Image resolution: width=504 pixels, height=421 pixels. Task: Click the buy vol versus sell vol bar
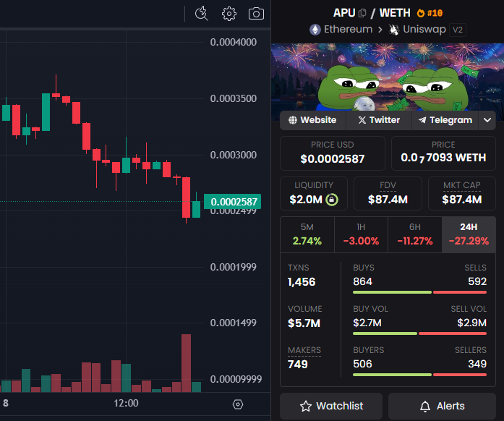[420, 333]
